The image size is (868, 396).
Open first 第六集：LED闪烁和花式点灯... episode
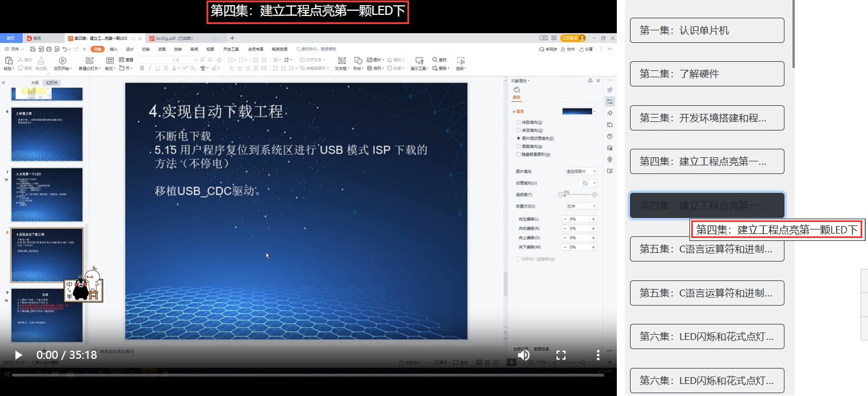pos(707,336)
